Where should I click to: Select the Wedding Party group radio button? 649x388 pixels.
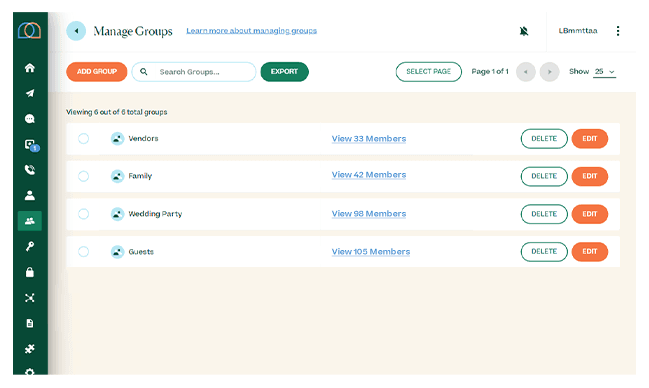tap(84, 214)
